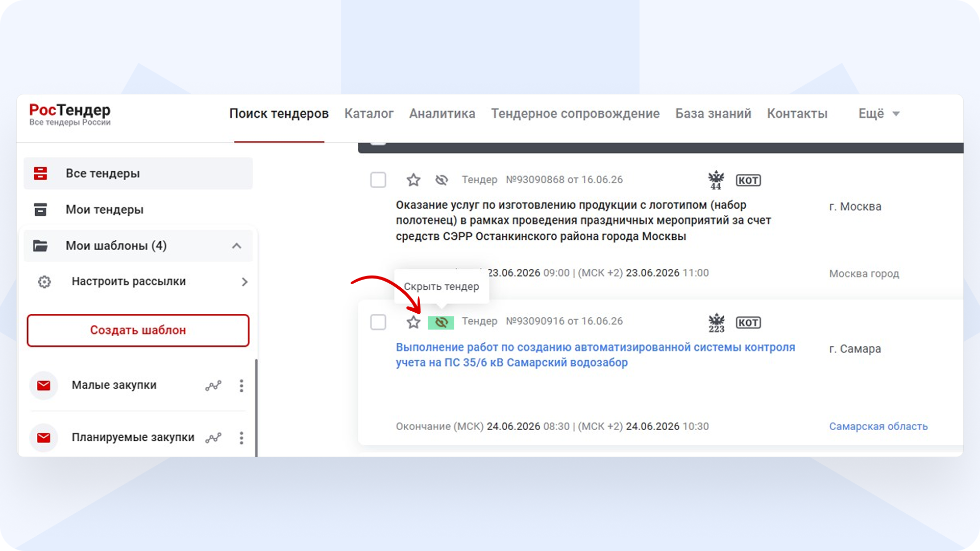Viewport: 980px width, 551px height.
Task: Open the Малые закупки template
Action: 114,385
